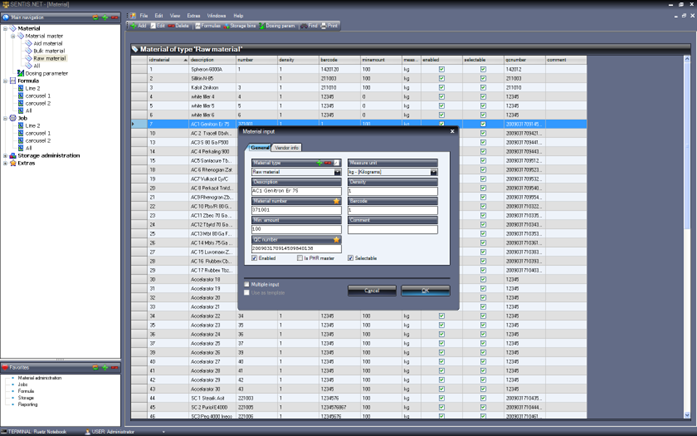697x436 pixels.
Task: Open Formulas from the toolbar
Action: click(x=209, y=26)
